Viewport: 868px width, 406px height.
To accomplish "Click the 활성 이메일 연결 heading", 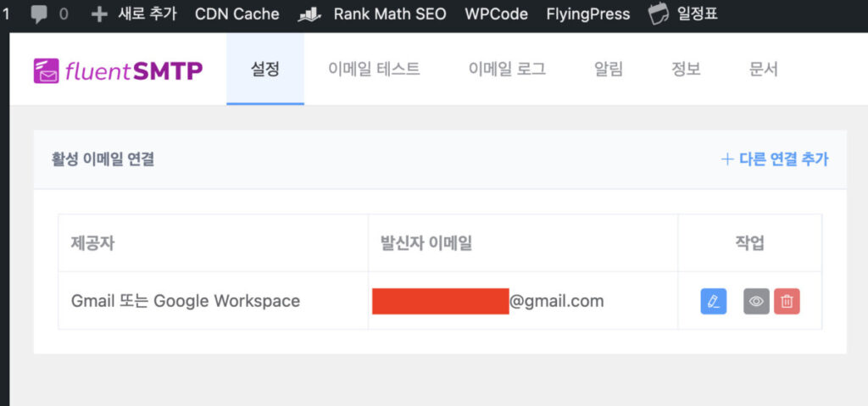I will [103, 159].
